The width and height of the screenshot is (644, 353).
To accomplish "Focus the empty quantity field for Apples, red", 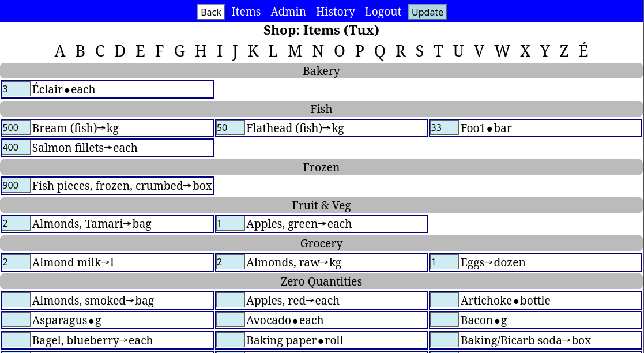I will (231, 301).
